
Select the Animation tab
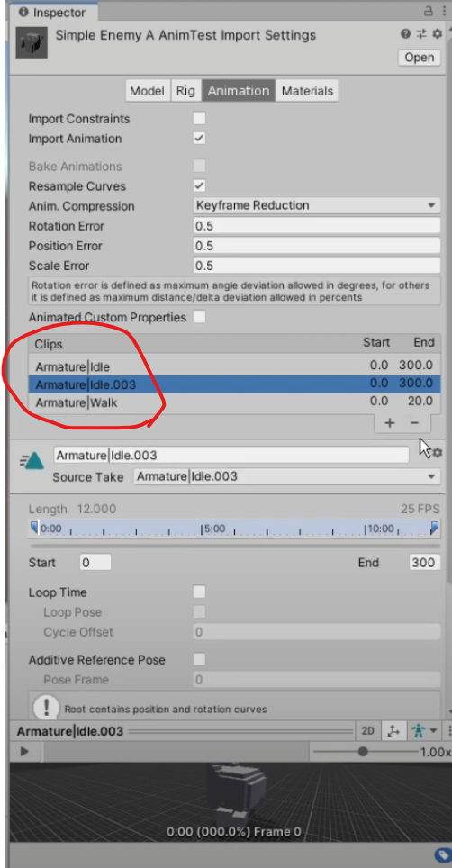pyautogui.click(x=239, y=91)
